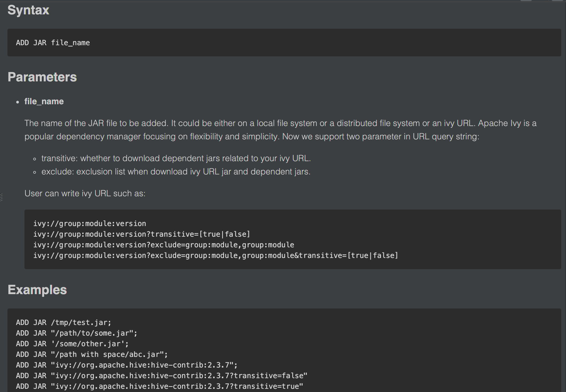
Task: Click the '/some/other.jar' example line
Action: coord(72,344)
